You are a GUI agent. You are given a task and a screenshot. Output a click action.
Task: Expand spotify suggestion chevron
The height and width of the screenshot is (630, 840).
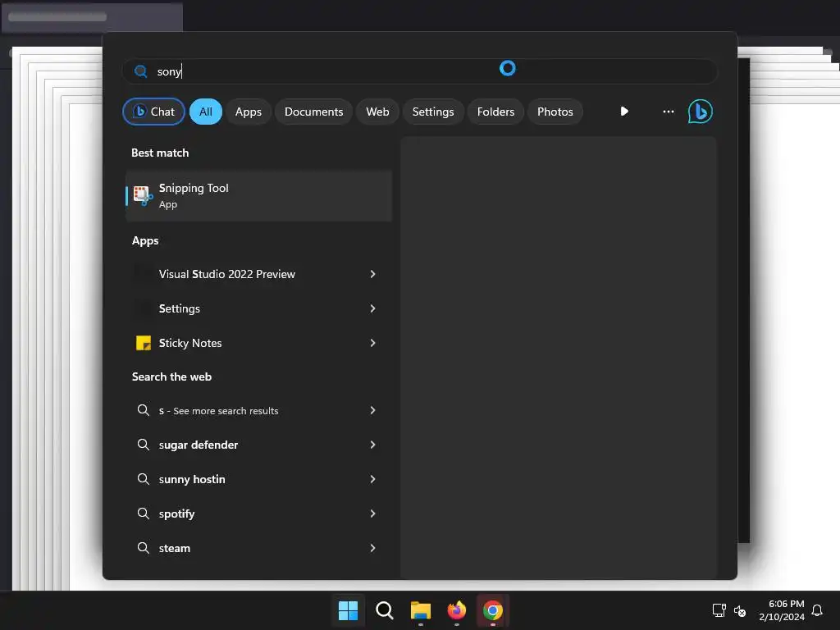coord(373,514)
